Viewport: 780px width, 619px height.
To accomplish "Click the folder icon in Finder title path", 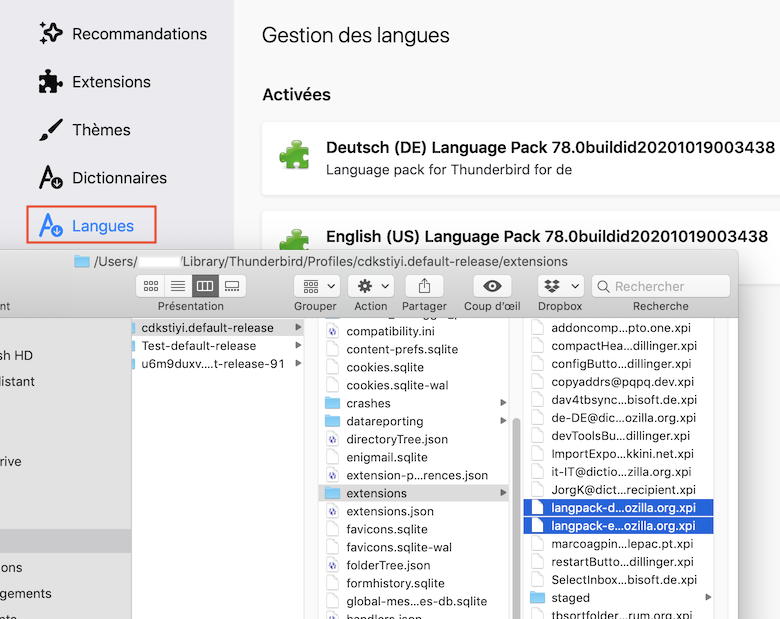I will (82, 261).
